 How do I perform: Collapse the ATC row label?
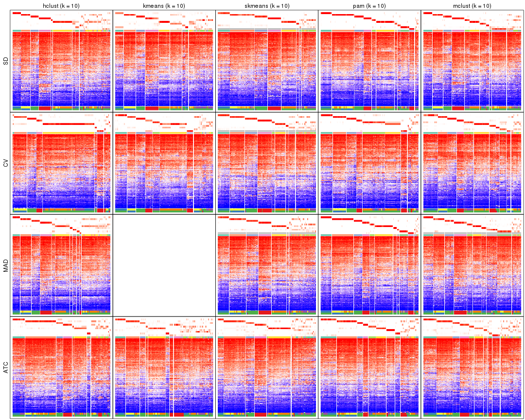[x=5, y=367]
